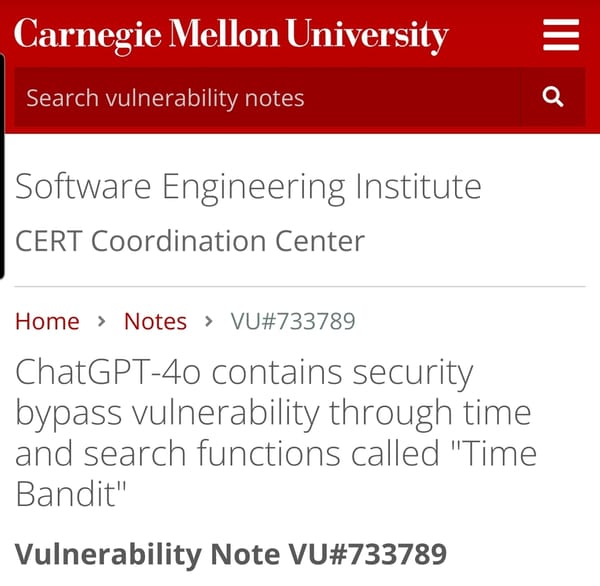This screenshot has width=600, height=586.
Task: Click the Carnegie Mellon University logo
Action: tap(231, 36)
